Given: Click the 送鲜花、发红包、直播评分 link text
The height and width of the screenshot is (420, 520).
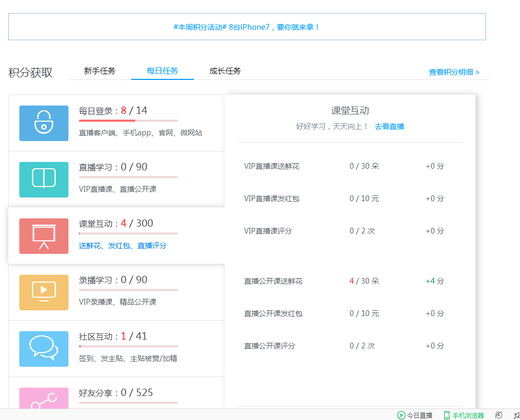Looking at the screenshot, I should 123,246.
